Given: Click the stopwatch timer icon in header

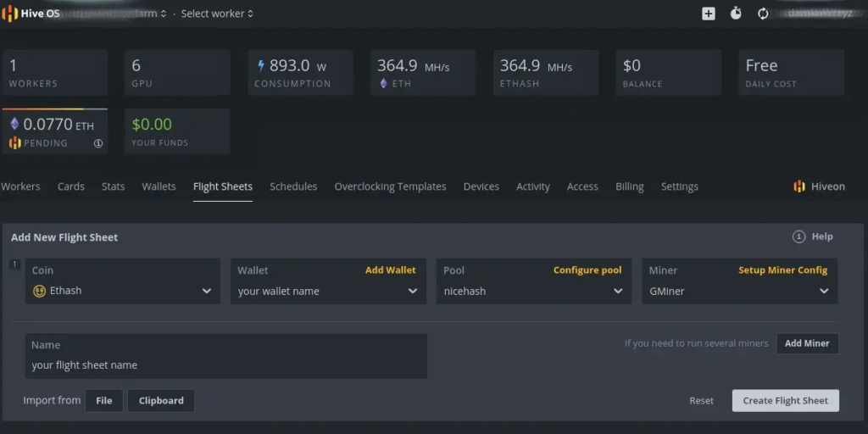Looking at the screenshot, I should coord(736,14).
